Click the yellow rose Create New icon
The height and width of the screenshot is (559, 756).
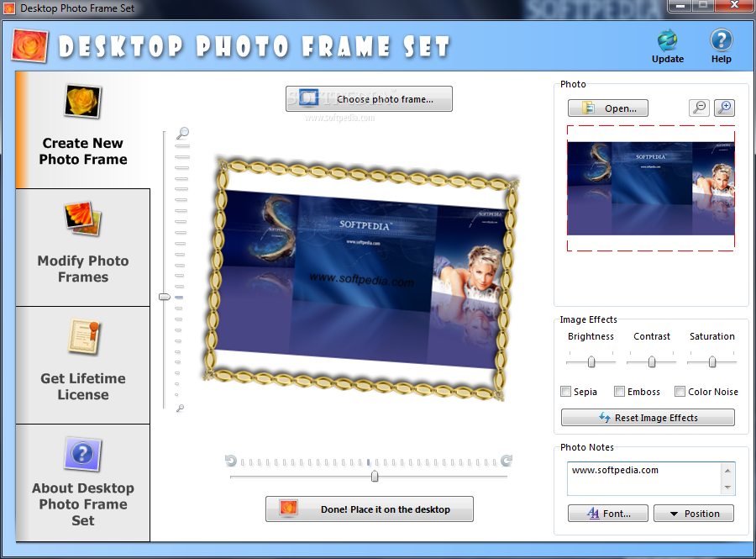82,101
